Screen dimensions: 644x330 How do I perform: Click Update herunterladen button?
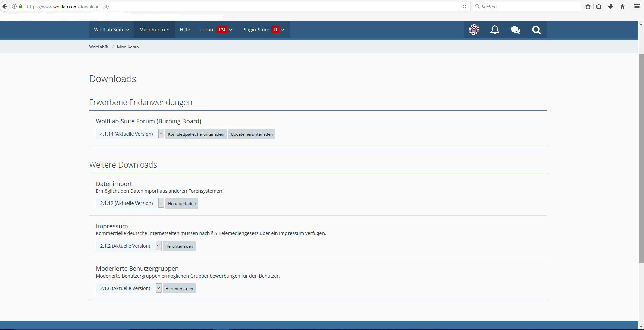point(251,134)
